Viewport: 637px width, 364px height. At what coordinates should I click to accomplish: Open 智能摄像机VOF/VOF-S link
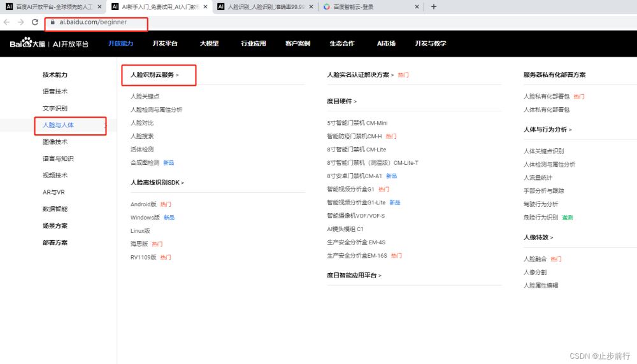(356, 216)
